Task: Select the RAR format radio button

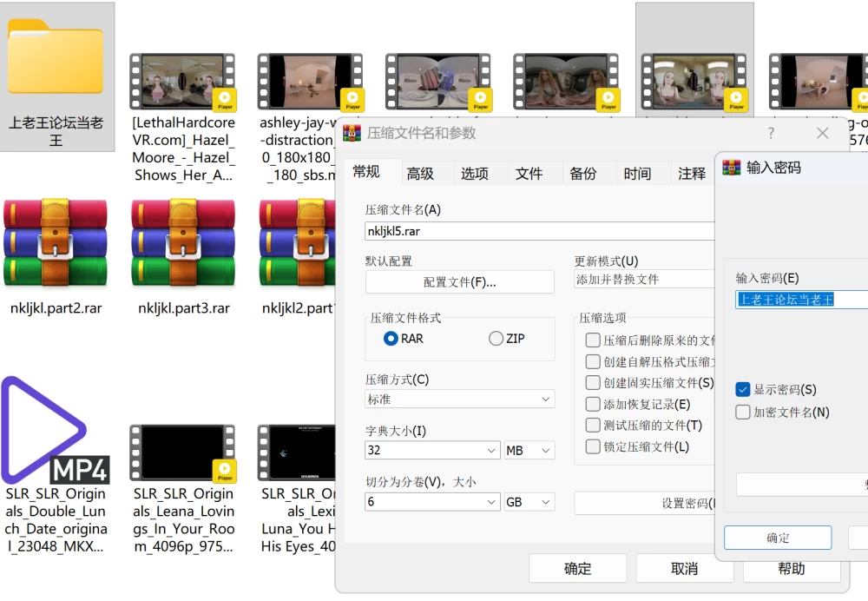Action: click(391, 339)
